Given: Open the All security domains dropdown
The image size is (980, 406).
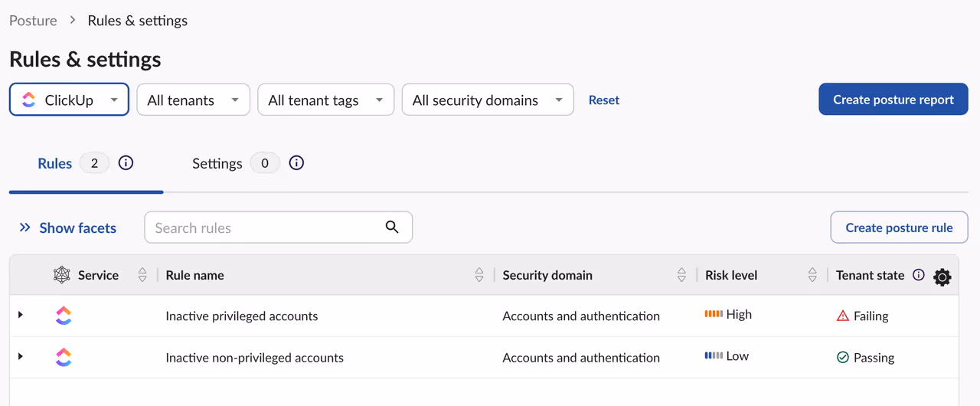Looking at the screenshot, I should (x=487, y=100).
